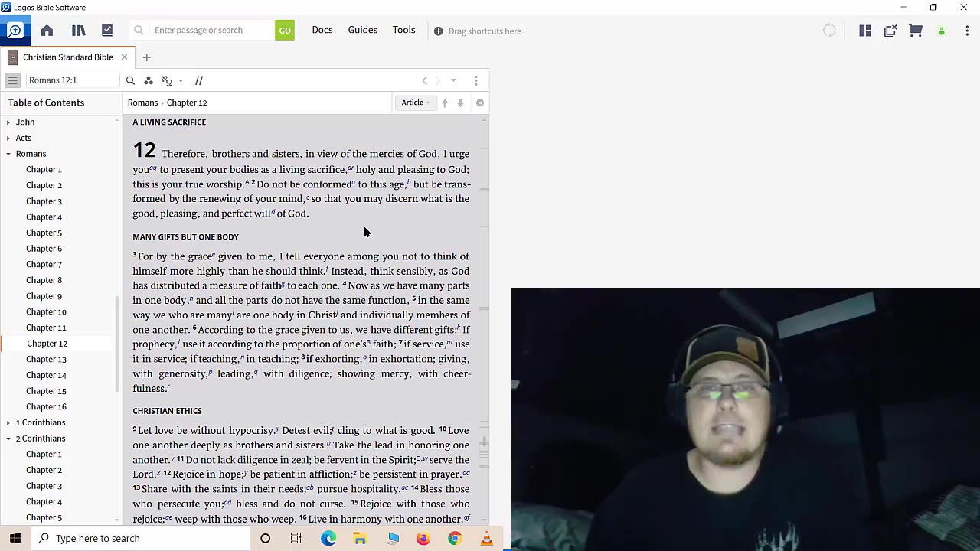Jump to previous article with up arrow
The height and width of the screenshot is (551, 980).
point(445,103)
